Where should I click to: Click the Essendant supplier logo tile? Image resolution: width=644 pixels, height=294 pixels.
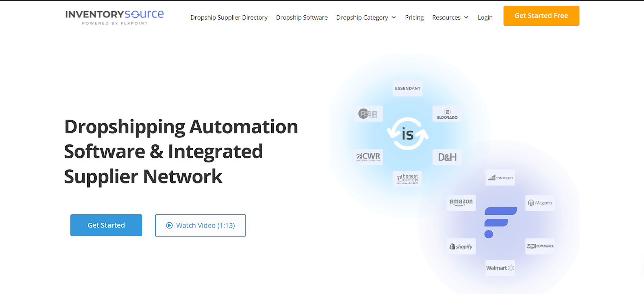pos(407,88)
